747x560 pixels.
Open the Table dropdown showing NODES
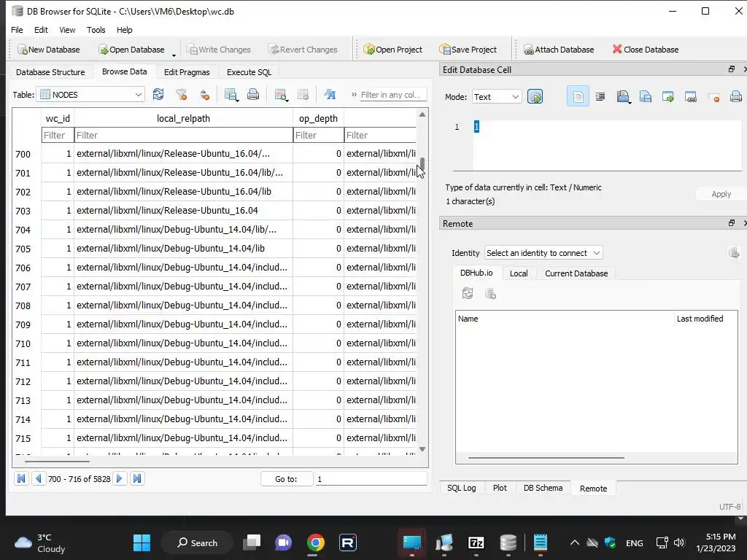coord(91,94)
